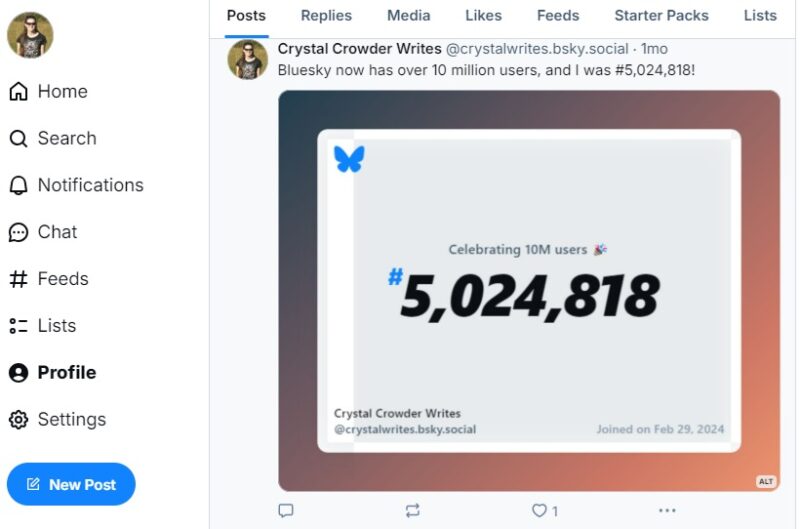Viewport: 800px width, 529px height.
Task: Open the 10M users celebration image
Action: (x=529, y=291)
